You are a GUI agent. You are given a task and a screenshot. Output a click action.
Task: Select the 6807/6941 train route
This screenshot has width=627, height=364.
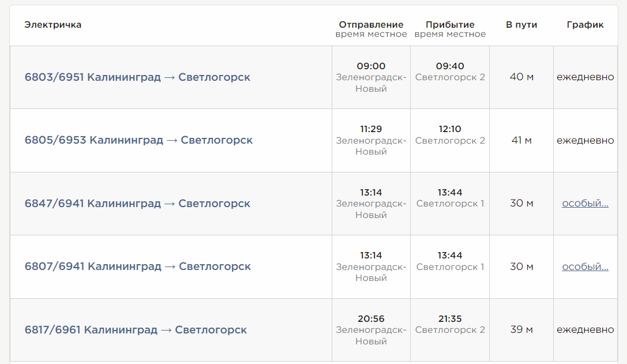(138, 267)
